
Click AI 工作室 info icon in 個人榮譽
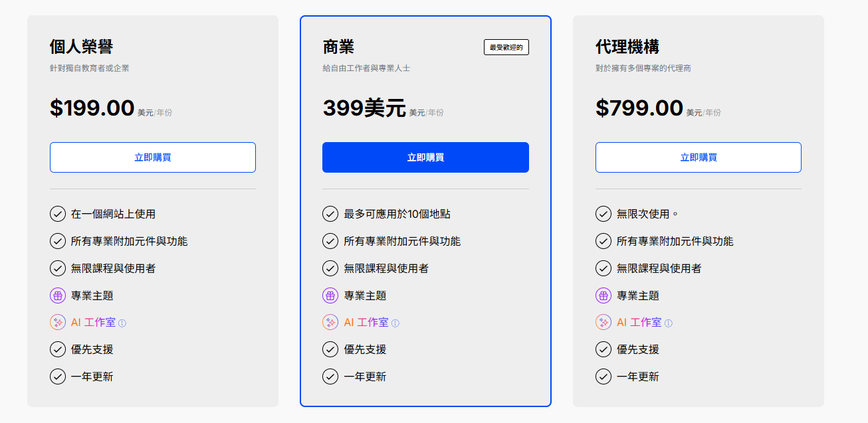[122, 323]
